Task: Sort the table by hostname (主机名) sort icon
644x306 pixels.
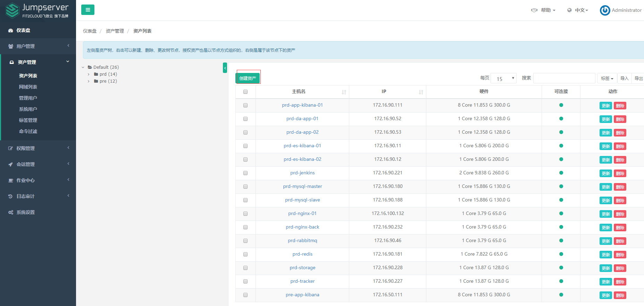Action: [x=344, y=92]
